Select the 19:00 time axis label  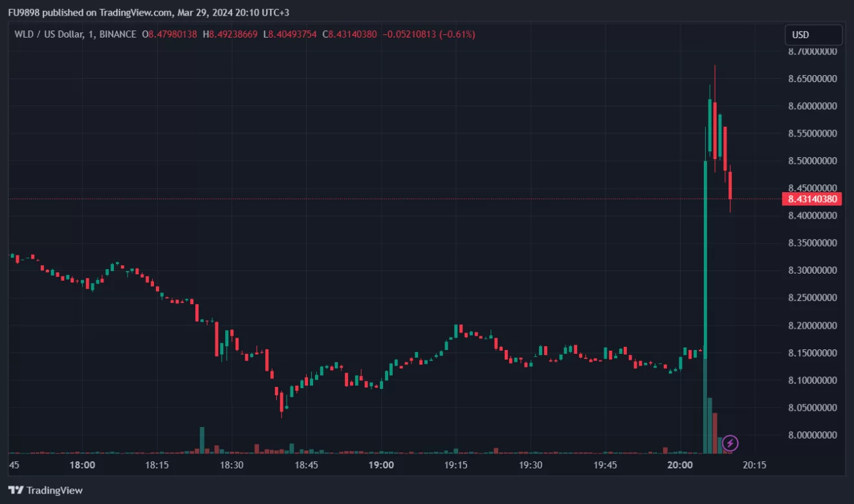pyautogui.click(x=381, y=465)
